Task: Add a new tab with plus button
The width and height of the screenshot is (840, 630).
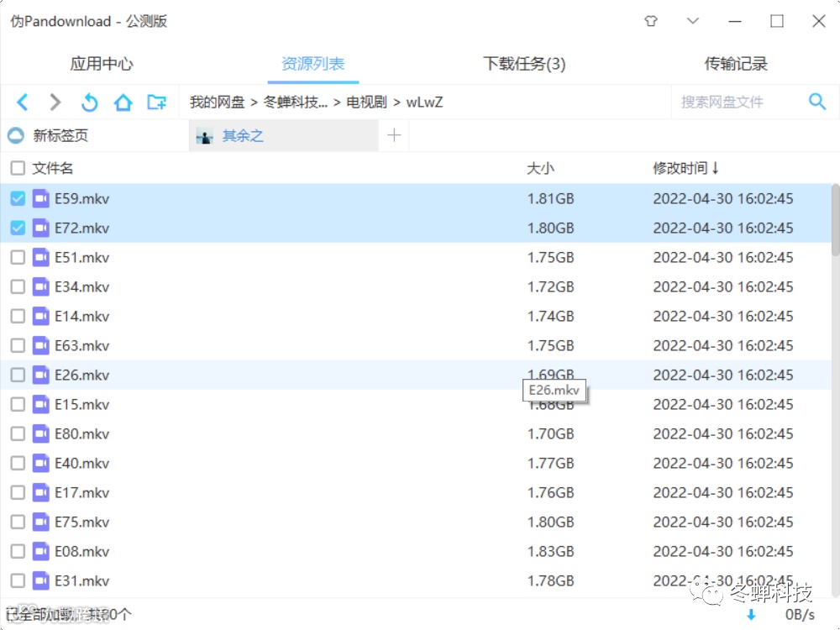Action: (394, 135)
